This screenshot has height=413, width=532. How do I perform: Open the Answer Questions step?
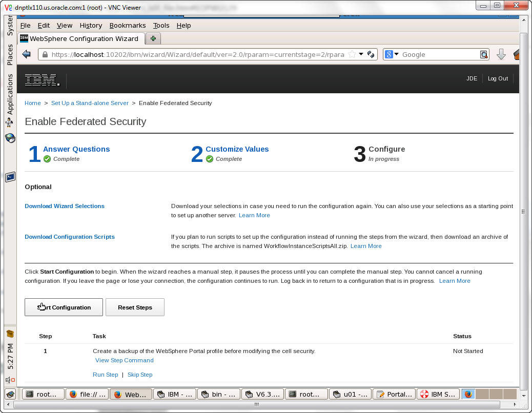76,149
